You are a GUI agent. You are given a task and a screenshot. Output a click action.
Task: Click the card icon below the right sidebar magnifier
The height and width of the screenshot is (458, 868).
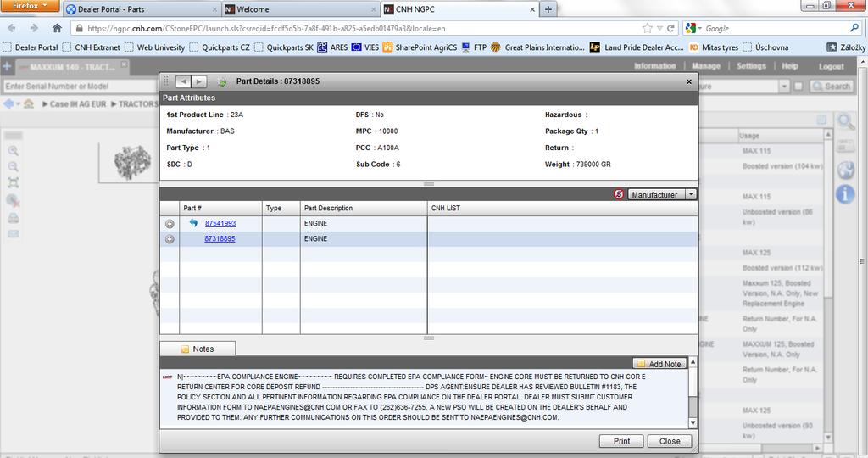pyautogui.click(x=846, y=146)
